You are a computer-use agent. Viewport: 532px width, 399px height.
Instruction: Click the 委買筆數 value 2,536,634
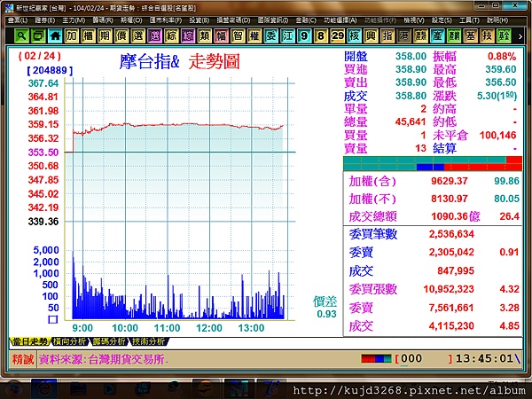tap(451, 234)
